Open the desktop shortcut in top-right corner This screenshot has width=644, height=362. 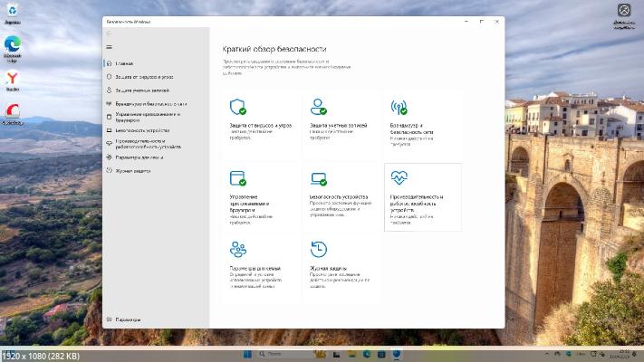tap(624, 15)
